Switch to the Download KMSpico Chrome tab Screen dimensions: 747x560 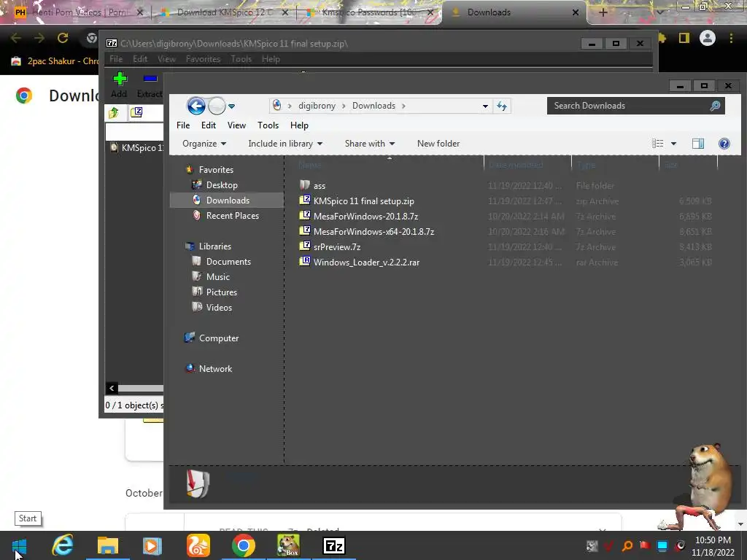tap(224, 12)
